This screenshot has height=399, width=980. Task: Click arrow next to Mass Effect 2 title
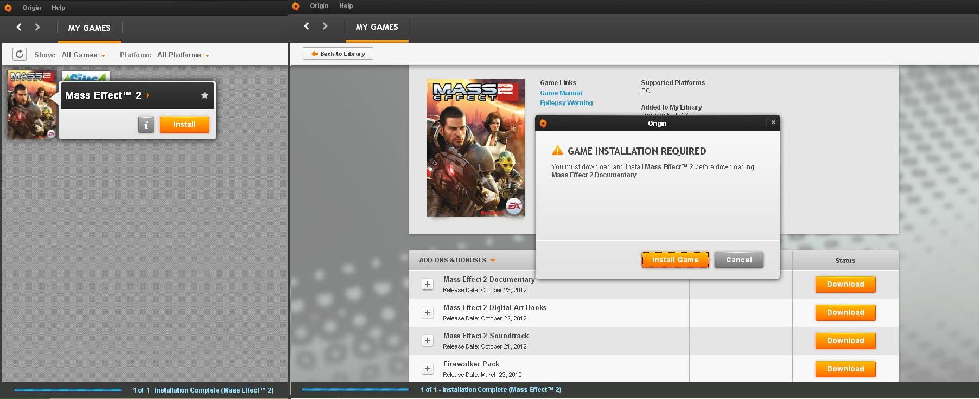(148, 95)
